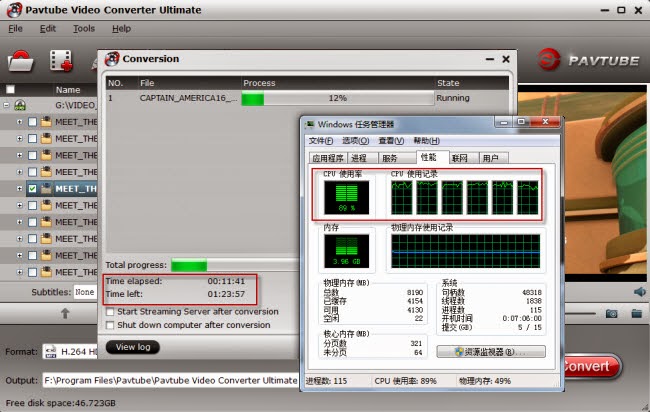This screenshot has width=650, height=412.
Task: Expand the first MEET_THE node under G:\VIDEO
Action: pos(19,122)
